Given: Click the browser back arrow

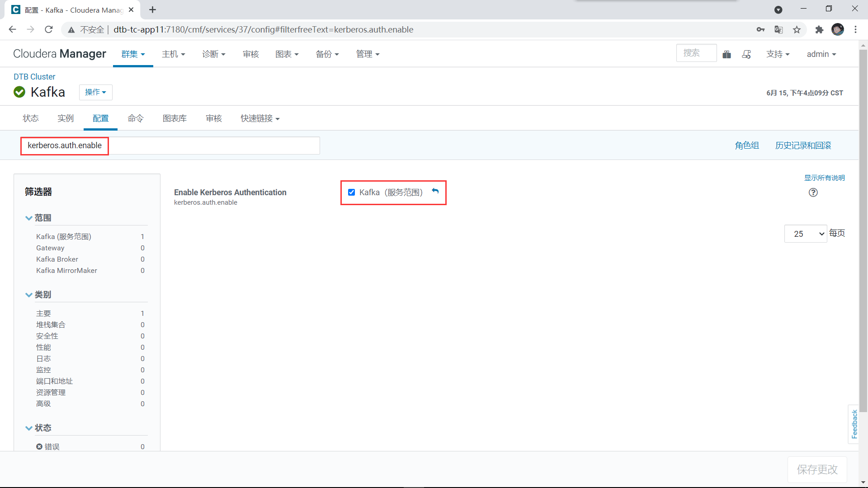Looking at the screenshot, I should (12, 29).
